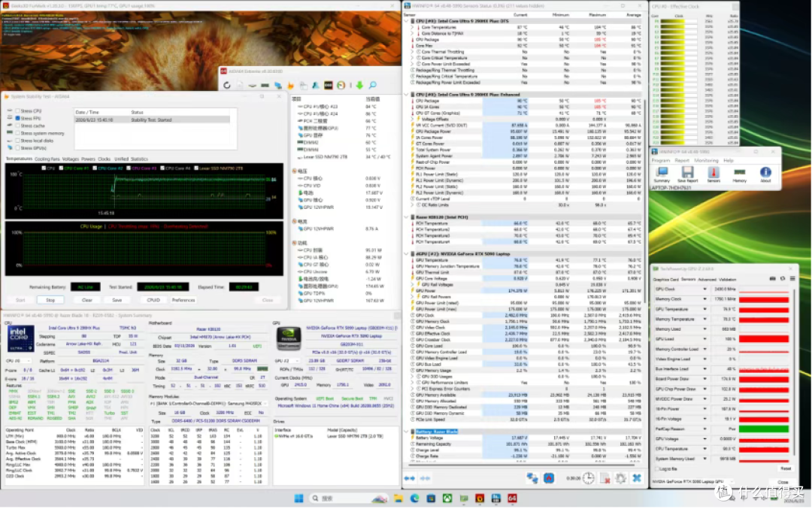Tick the Stress GPU(s) checkbox
812x509 pixels.
[17, 147]
